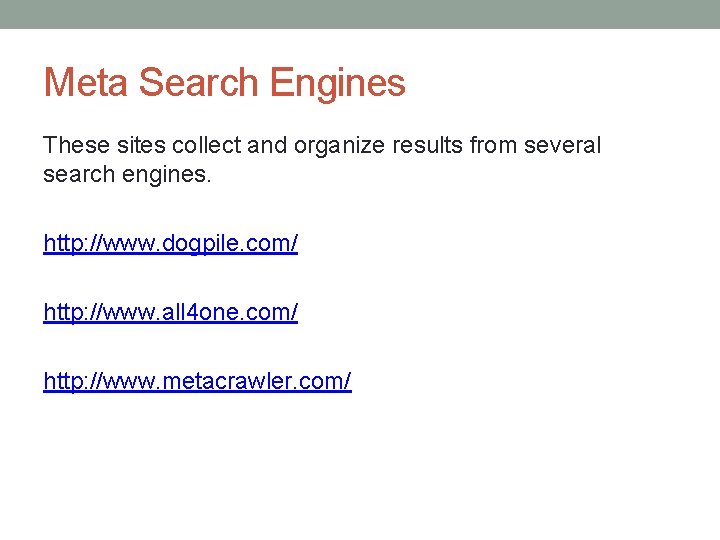Click the word 'These' starting the paragraph
Viewport: 720px width, 540px height.
(72, 146)
